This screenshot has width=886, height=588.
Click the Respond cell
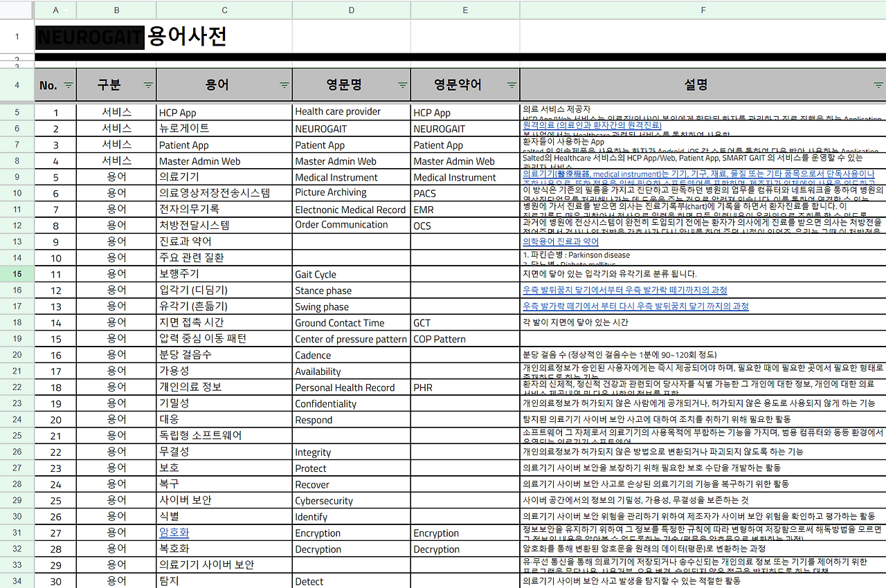point(352,419)
